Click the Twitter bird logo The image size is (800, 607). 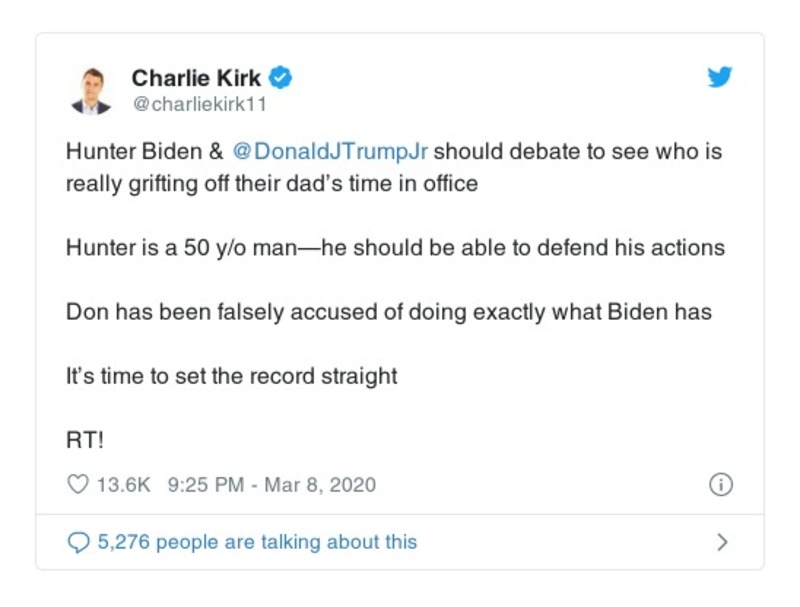[718, 77]
